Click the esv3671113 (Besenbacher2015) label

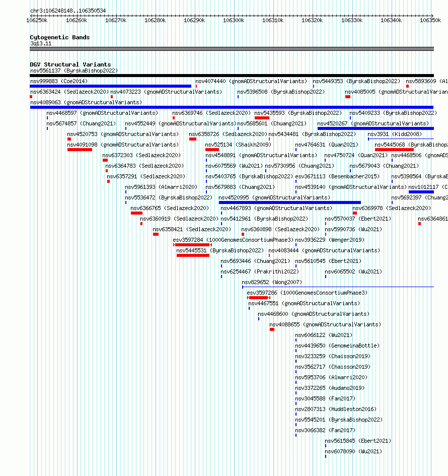(337, 176)
